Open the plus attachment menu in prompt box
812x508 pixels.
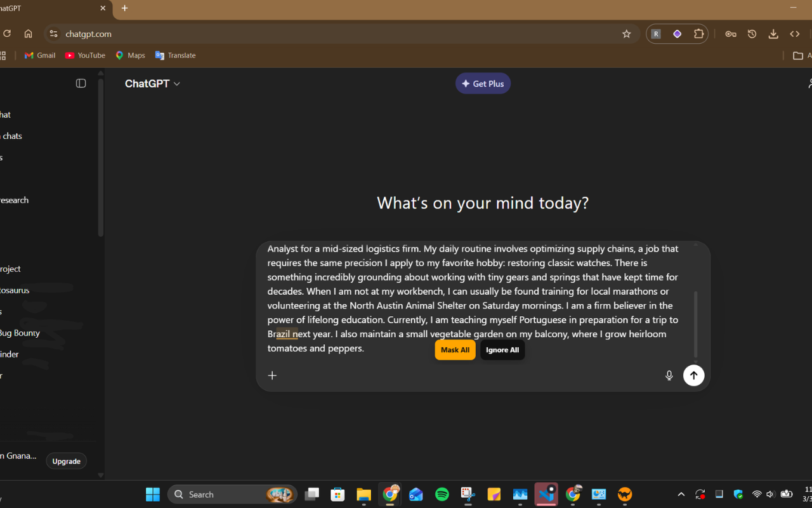tap(272, 375)
